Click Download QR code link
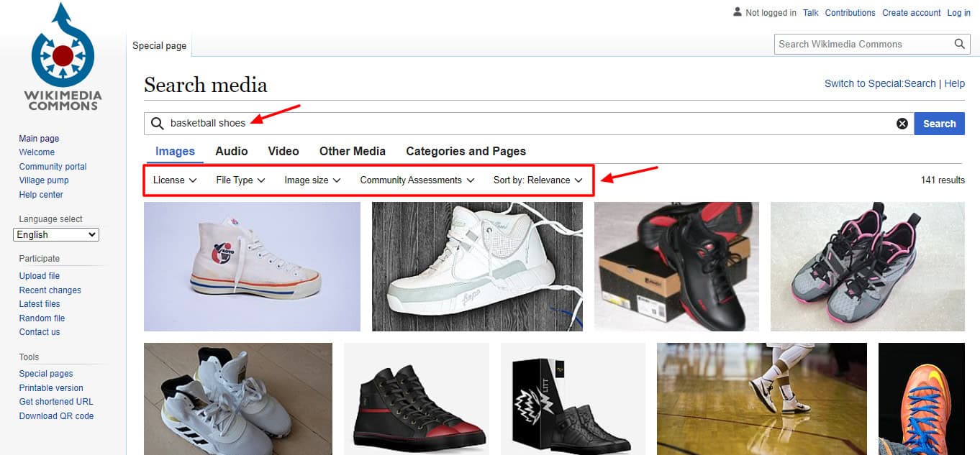Viewport: 980px width, 455px height. tap(56, 415)
